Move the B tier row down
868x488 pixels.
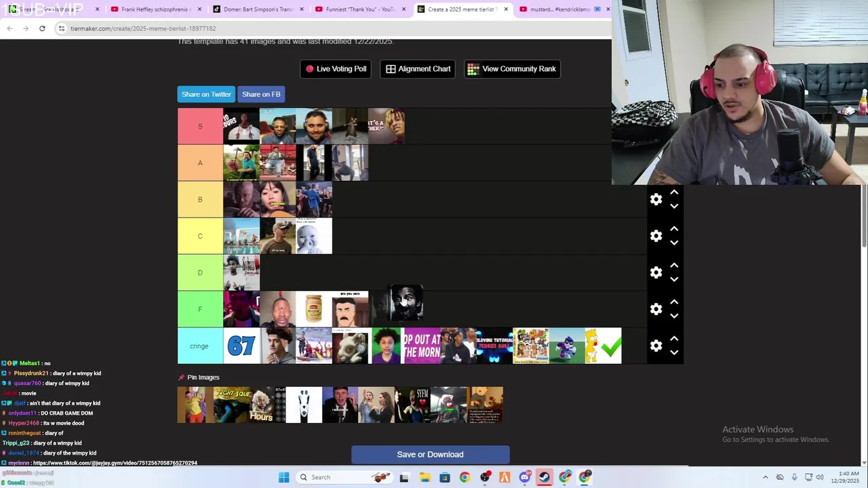pyautogui.click(x=674, y=206)
